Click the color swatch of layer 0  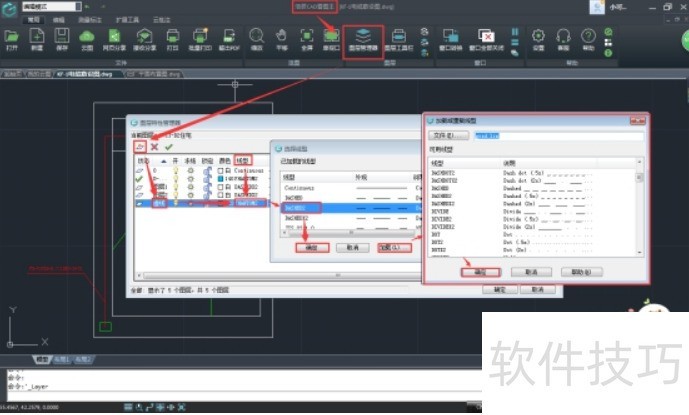click(x=221, y=171)
